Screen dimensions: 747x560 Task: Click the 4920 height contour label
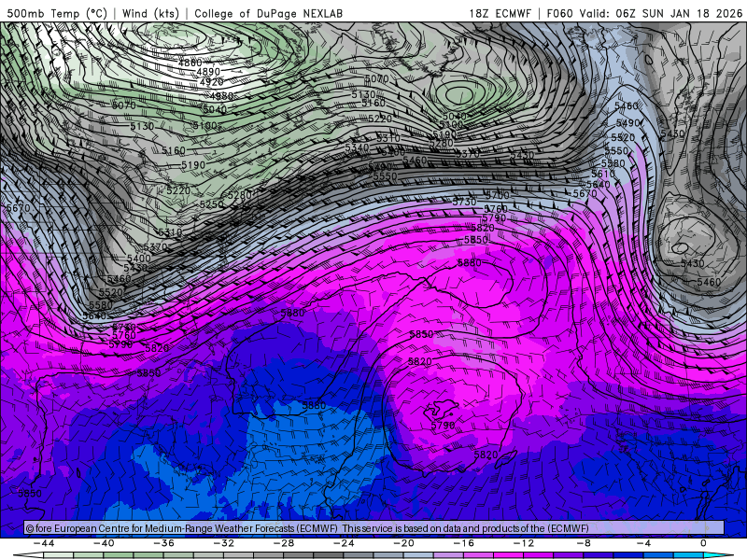point(212,81)
